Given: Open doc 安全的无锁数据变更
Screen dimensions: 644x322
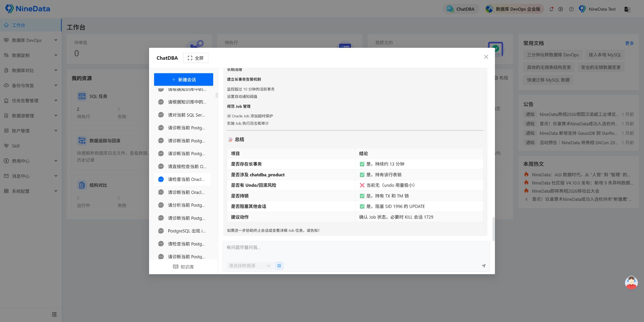Looking at the screenshot, I should [601, 67].
